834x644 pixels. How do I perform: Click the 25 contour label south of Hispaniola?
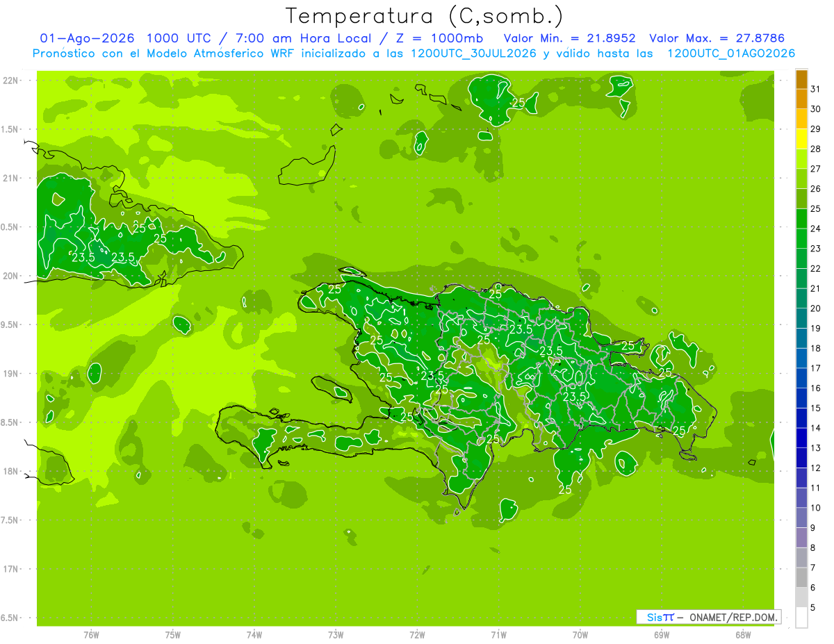(565, 490)
